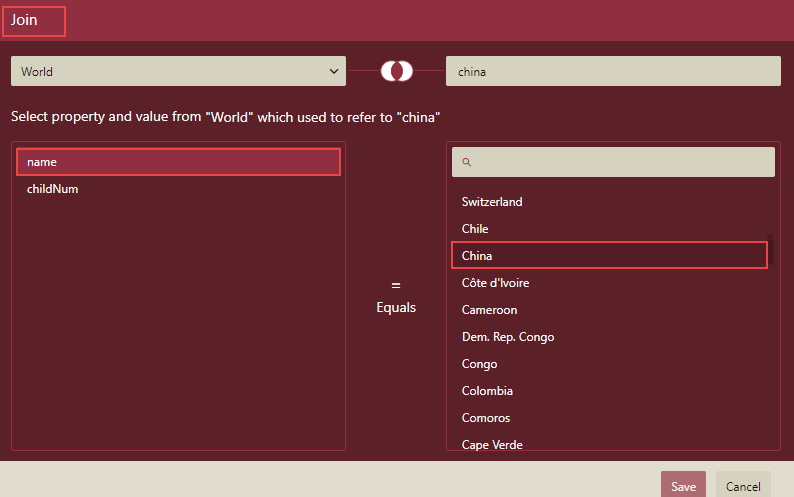The height and width of the screenshot is (497, 794).
Task: Click the china target field
Action: pyautogui.click(x=613, y=71)
